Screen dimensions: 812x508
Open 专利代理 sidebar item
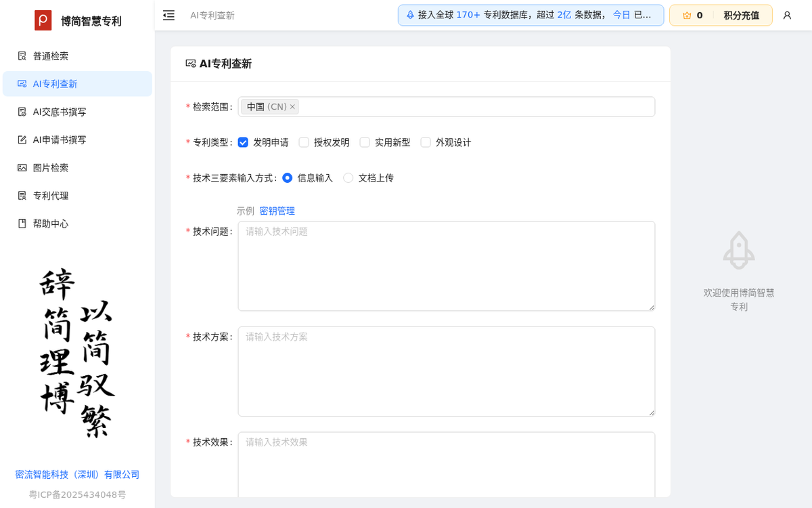pyautogui.click(x=50, y=195)
